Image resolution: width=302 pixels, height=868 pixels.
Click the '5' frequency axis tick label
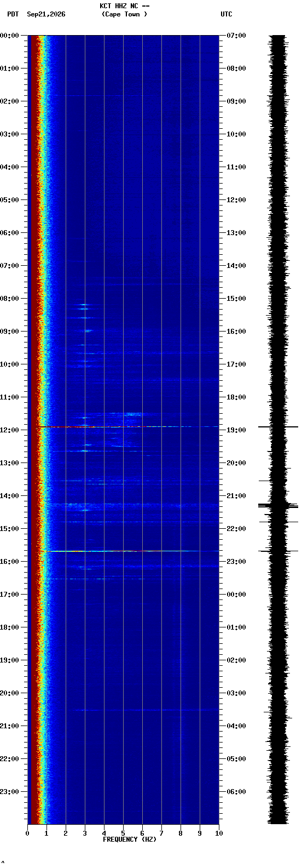coord(123,833)
